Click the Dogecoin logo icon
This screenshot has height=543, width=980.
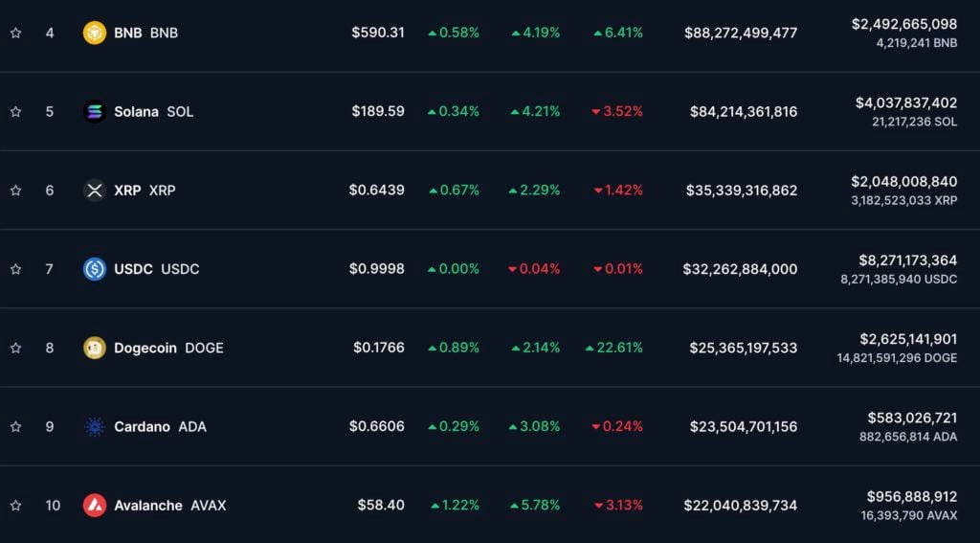click(x=95, y=348)
